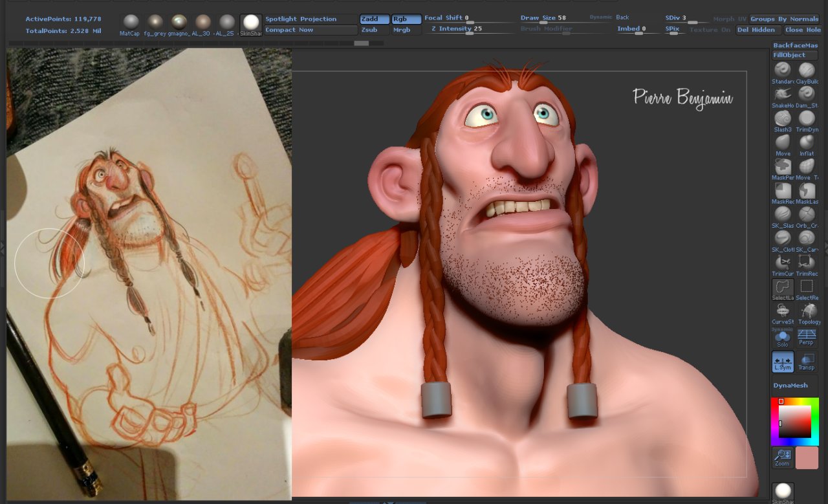828x504 pixels.
Task: Click Compact Now button
Action: click(310, 30)
